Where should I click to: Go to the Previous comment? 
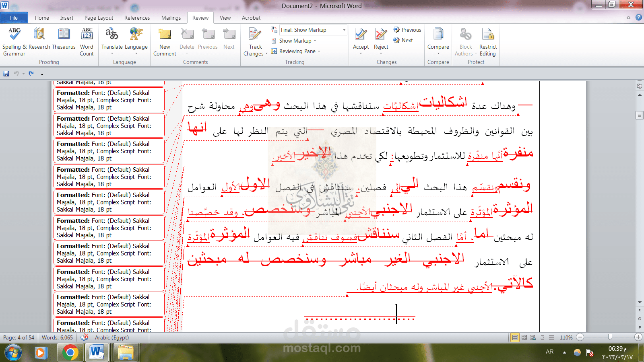(208, 39)
